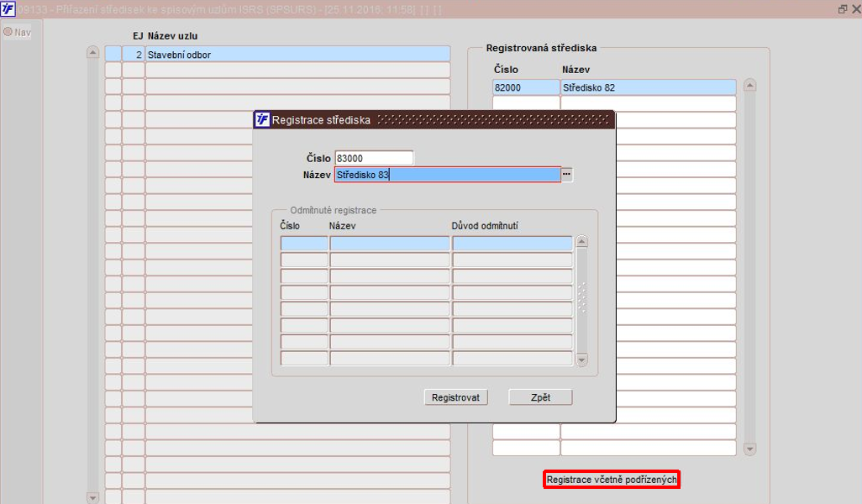Click the Registrovat button
The width and height of the screenshot is (862, 504).
pyautogui.click(x=455, y=397)
